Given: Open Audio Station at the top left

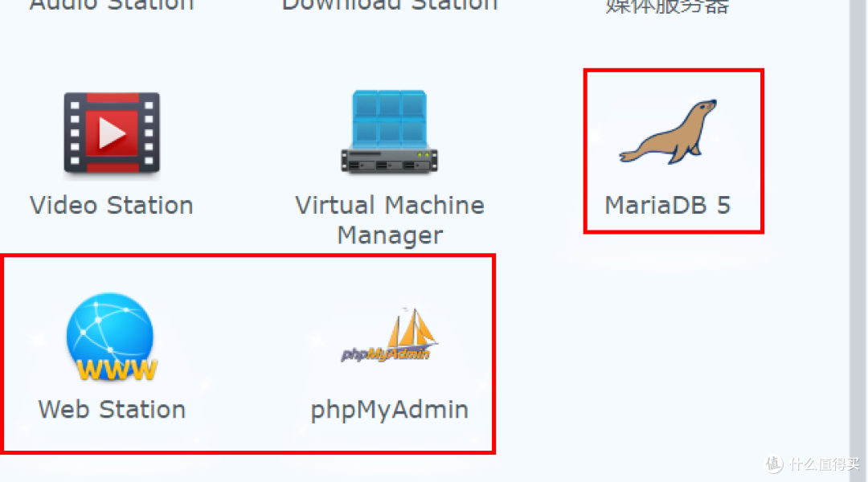Looking at the screenshot, I should coord(111,6).
